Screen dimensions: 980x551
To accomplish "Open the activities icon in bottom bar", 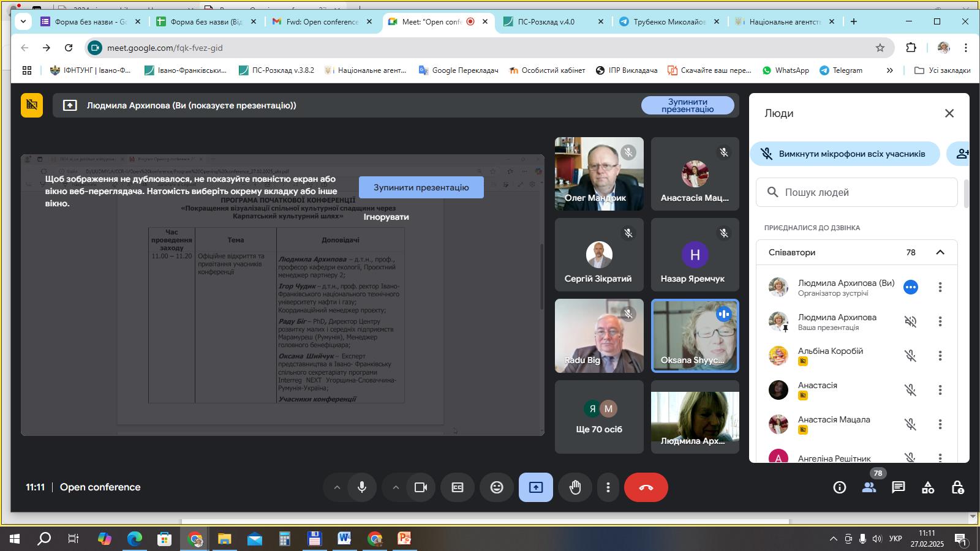I will click(x=928, y=487).
